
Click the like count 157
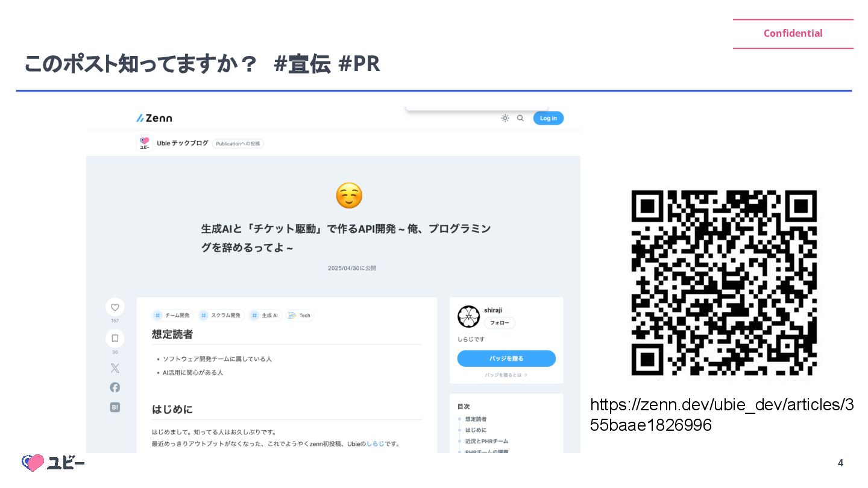click(x=115, y=321)
